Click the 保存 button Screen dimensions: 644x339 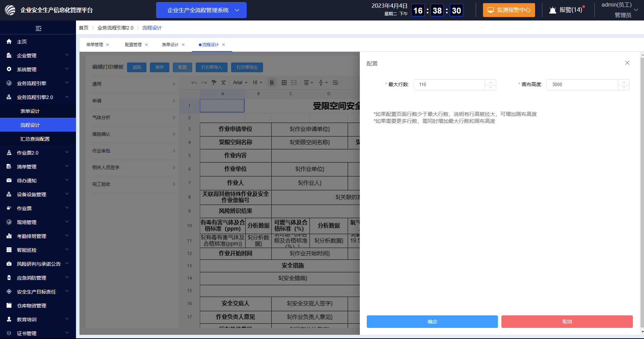pyautogui.click(x=160, y=67)
